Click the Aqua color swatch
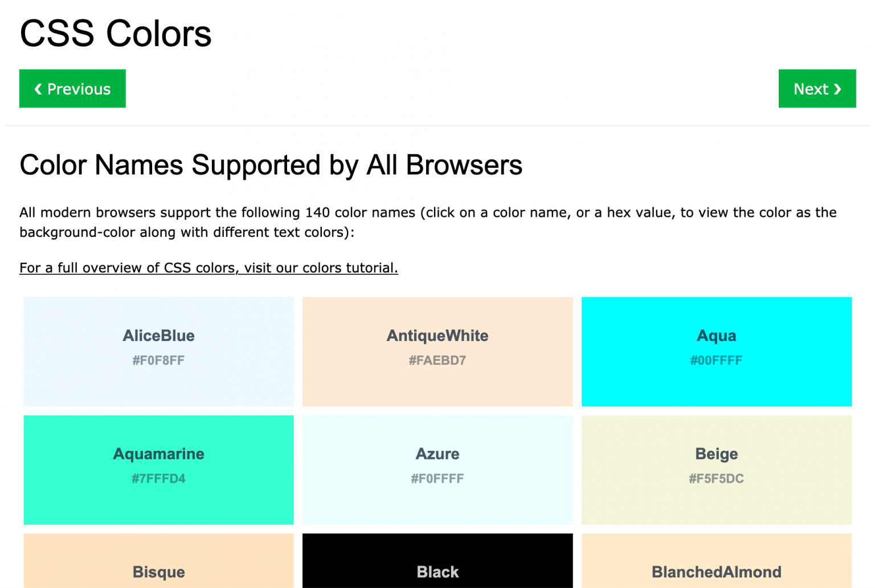This screenshot has height=588, width=875. 716,351
